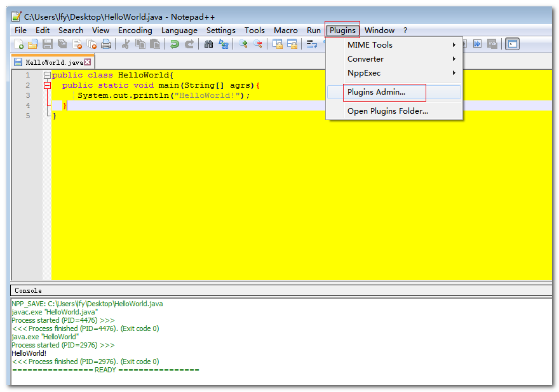
Task: Click the Close All documents icon
Action: pos(91,44)
